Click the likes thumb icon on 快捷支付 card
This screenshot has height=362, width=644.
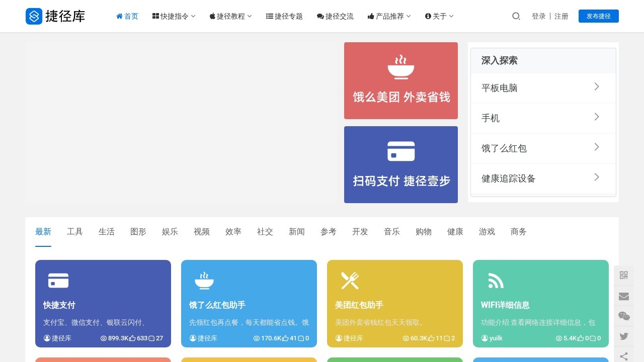coord(132,338)
